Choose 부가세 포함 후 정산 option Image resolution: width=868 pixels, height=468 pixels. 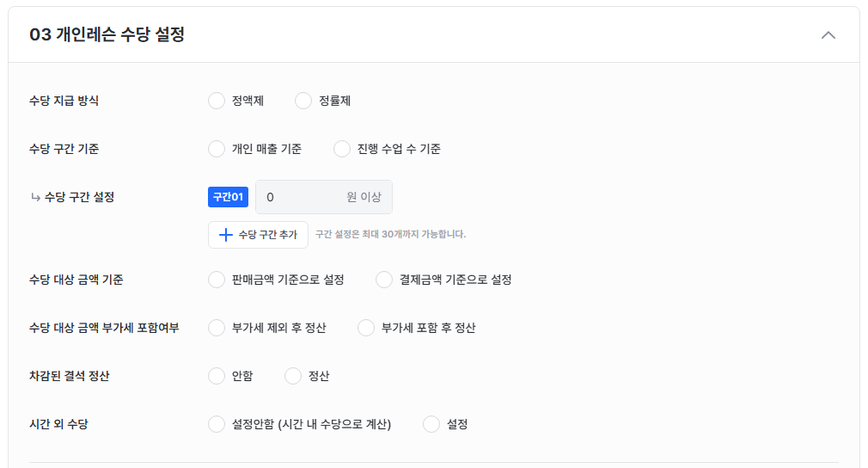click(x=366, y=328)
